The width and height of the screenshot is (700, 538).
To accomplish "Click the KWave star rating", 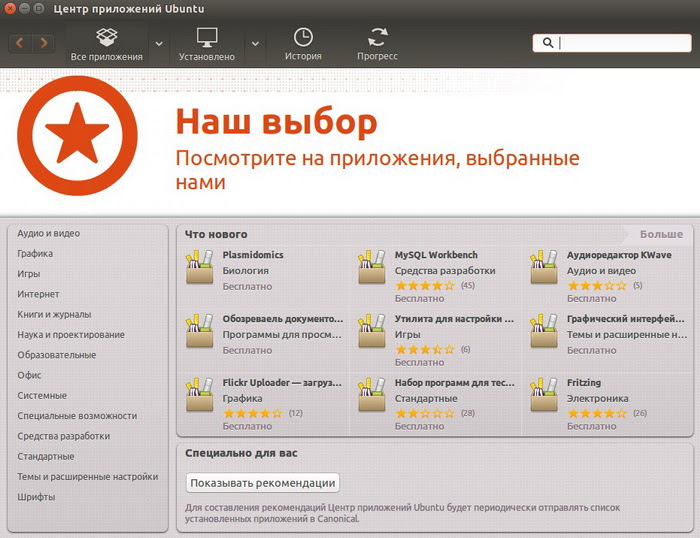I will (x=597, y=286).
